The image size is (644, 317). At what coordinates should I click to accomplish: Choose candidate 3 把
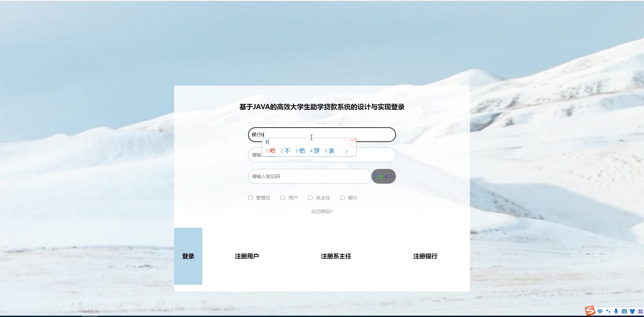point(300,151)
